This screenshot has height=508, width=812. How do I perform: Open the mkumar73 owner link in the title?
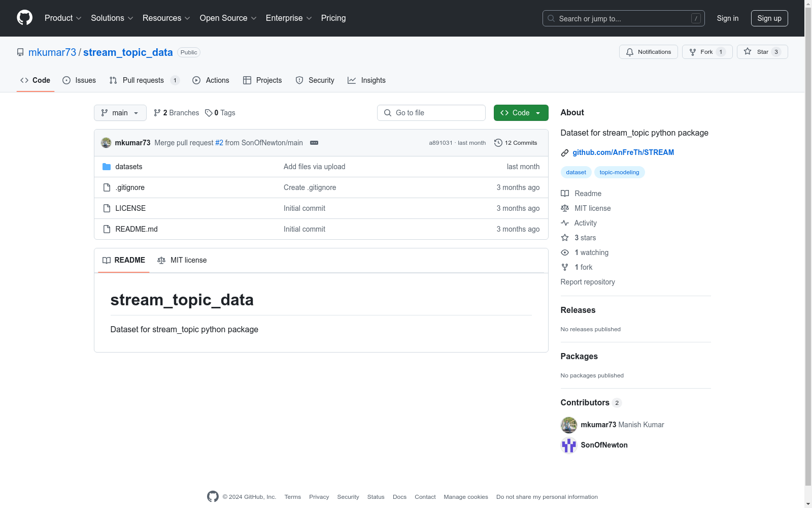point(52,52)
